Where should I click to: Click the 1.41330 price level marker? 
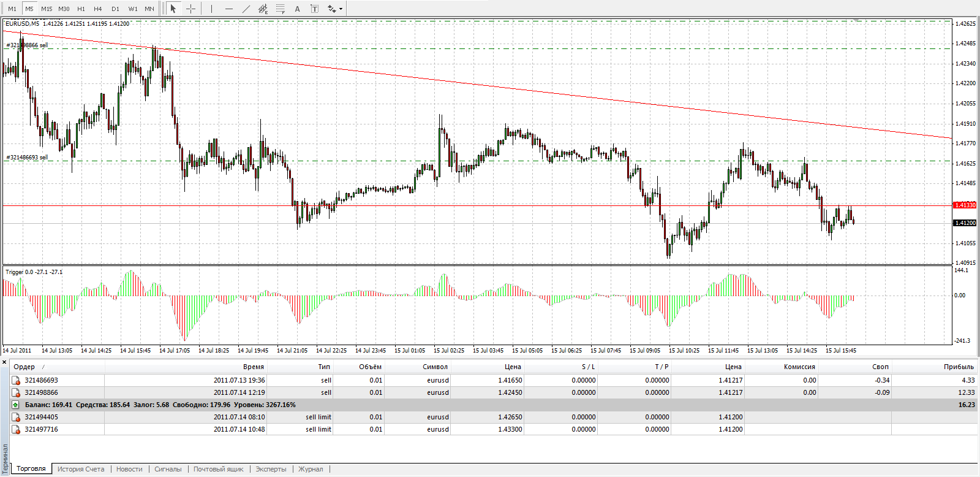(x=965, y=205)
